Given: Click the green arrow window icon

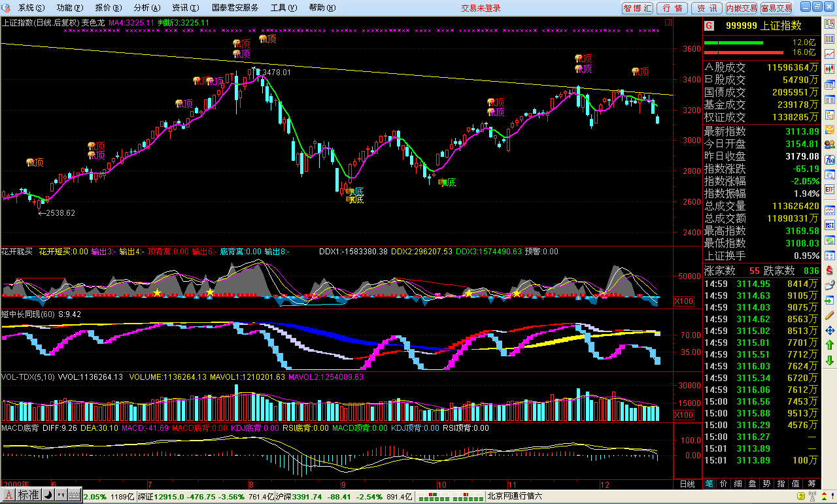Looking at the screenshot, I should pyautogui.click(x=829, y=300).
